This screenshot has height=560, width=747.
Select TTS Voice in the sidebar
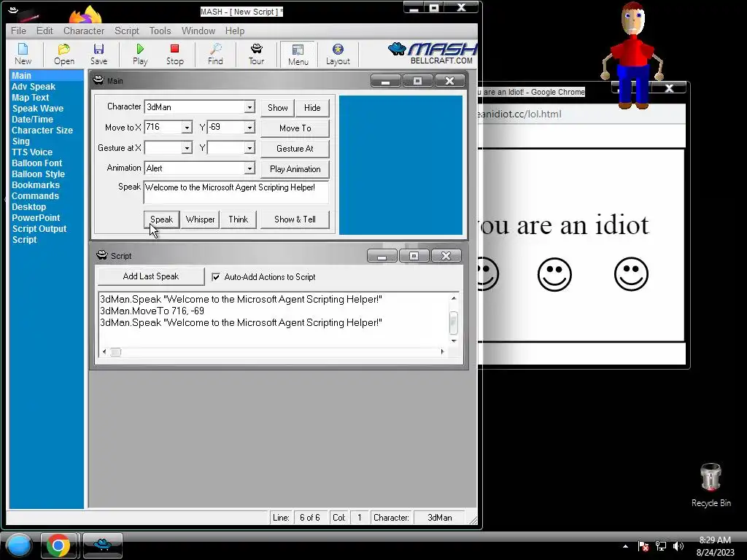pyautogui.click(x=32, y=152)
